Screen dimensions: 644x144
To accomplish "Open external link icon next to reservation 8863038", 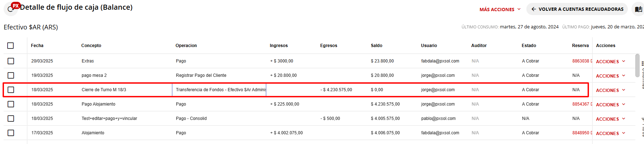I will click(591, 61).
